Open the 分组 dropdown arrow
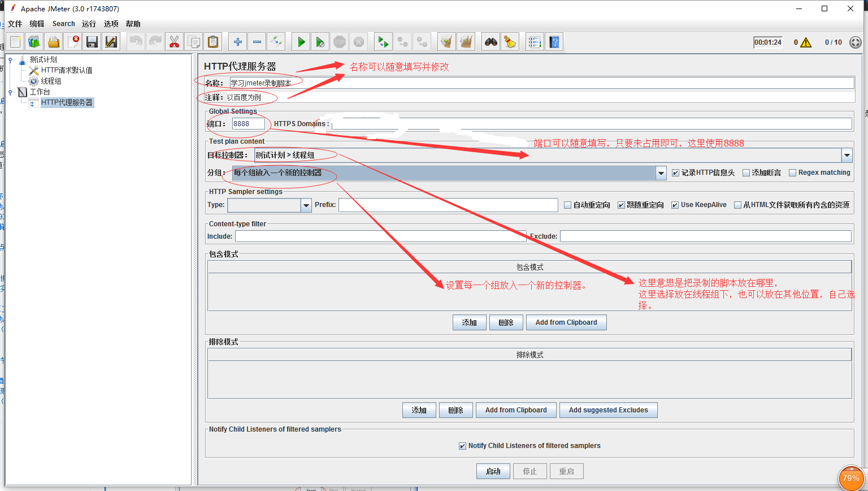The width and height of the screenshot is (868, 491). [x=661, y=173]
